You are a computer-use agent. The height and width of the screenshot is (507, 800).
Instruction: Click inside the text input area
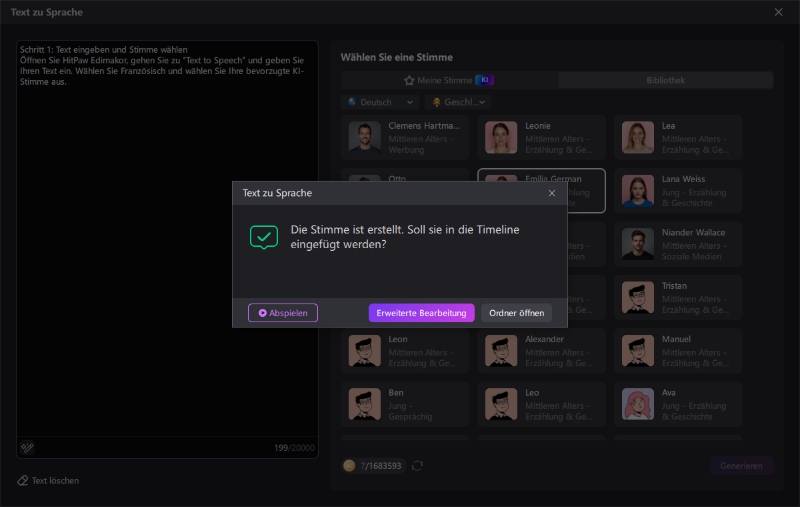(167, 250)
